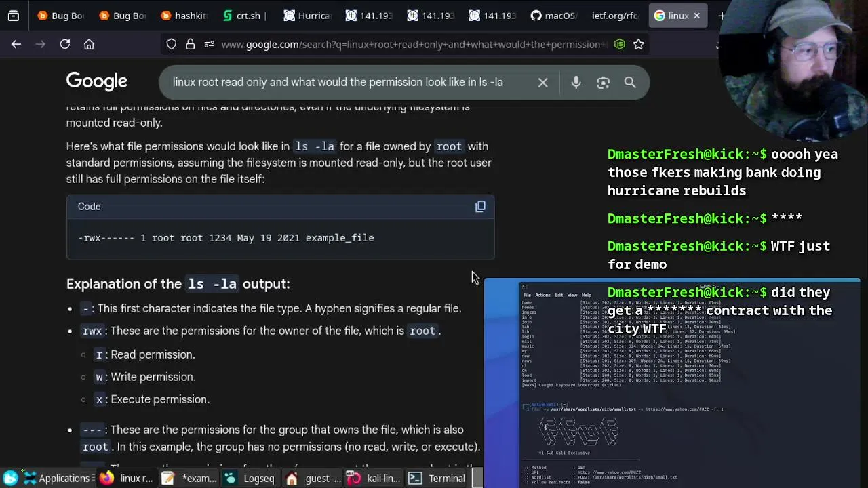Switch to the 'kali-lin...' taskbar window
This screenshot has width=868, height=488.
click(x=374, y=478)
